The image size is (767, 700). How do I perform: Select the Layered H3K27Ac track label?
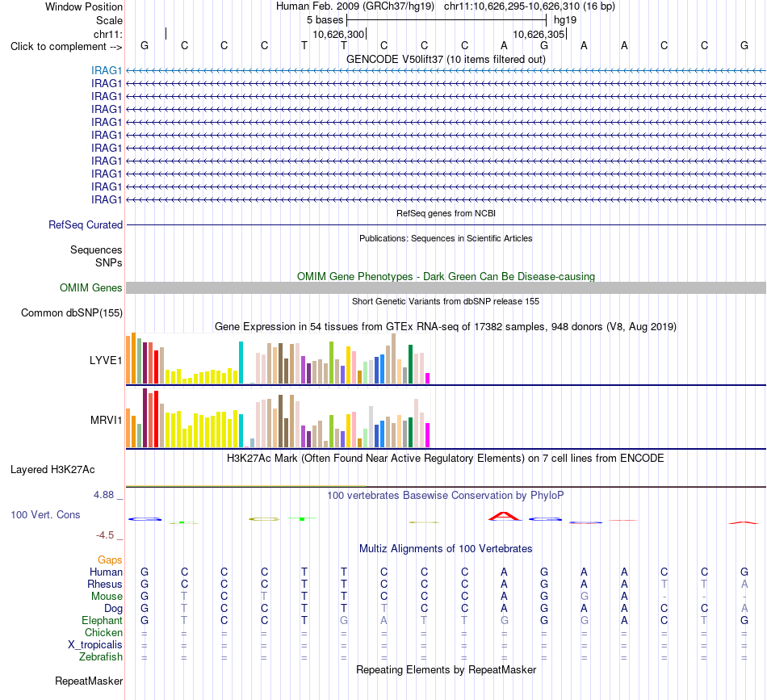[52, 470]
